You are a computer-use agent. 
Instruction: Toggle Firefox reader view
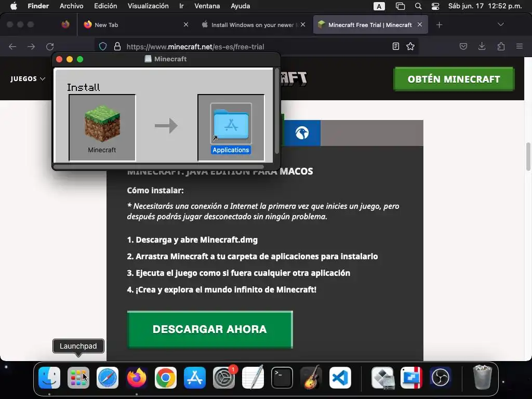[x=395, y=46]
